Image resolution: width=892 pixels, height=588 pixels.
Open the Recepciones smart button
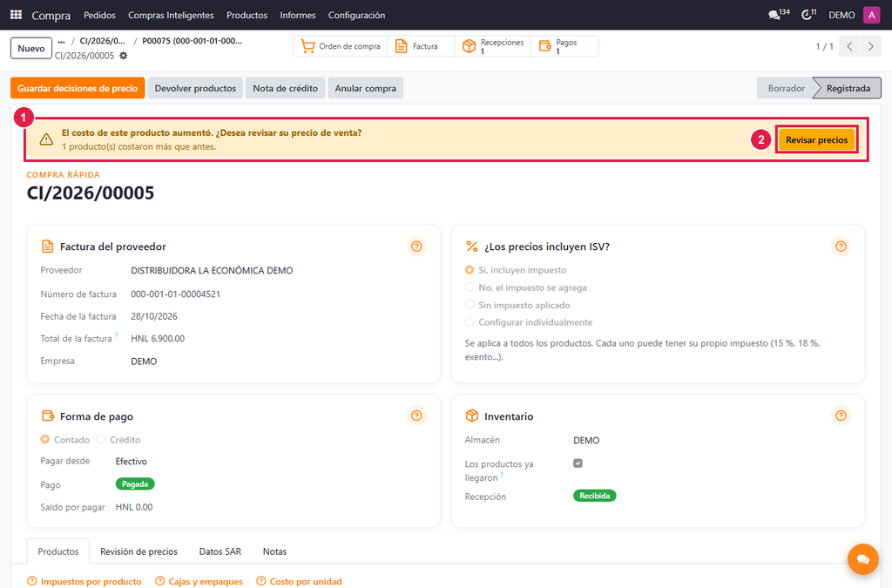click(x=493, y=46)
